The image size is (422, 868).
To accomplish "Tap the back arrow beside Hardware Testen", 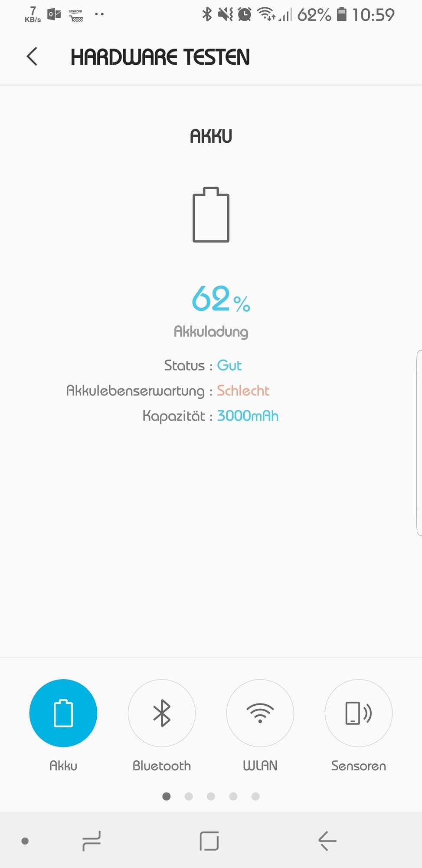I will coord(32,56).
